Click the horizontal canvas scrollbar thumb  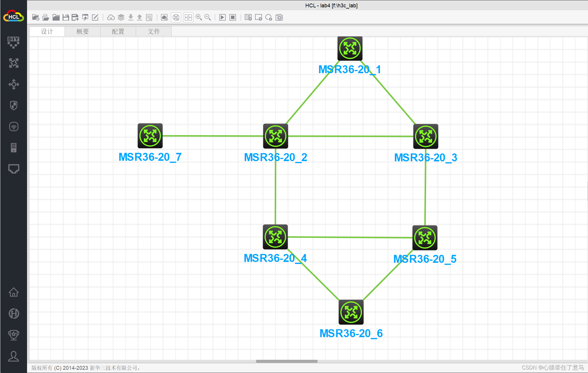(x=287, y=361)
